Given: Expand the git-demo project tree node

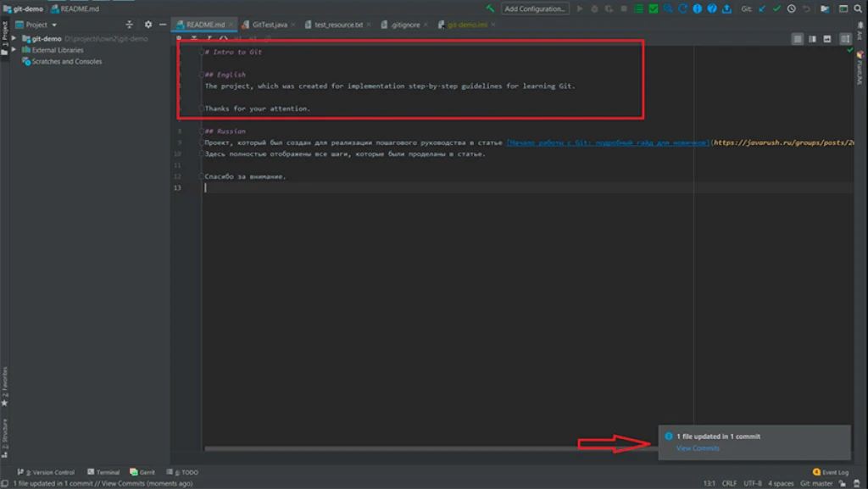Looking at the screenshot, I should (x=14, y=39).
